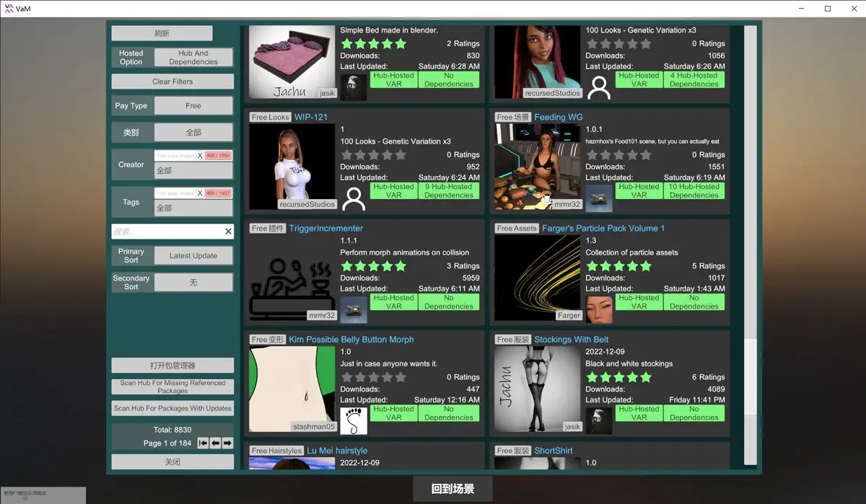Click 关闭 to close hub browser
The width and height of the screenshot is (866, 504).
pos(172,461)
